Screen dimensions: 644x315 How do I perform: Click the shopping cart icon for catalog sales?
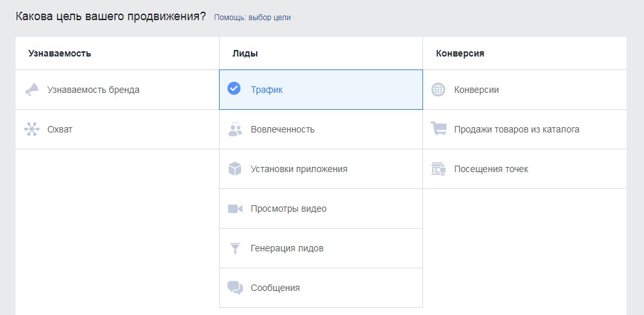tap(439, 129)
